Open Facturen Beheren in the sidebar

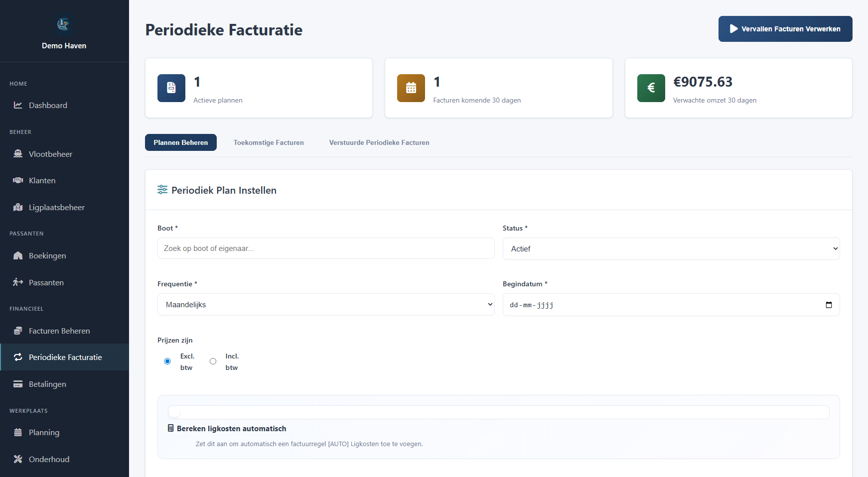[64, 331]
